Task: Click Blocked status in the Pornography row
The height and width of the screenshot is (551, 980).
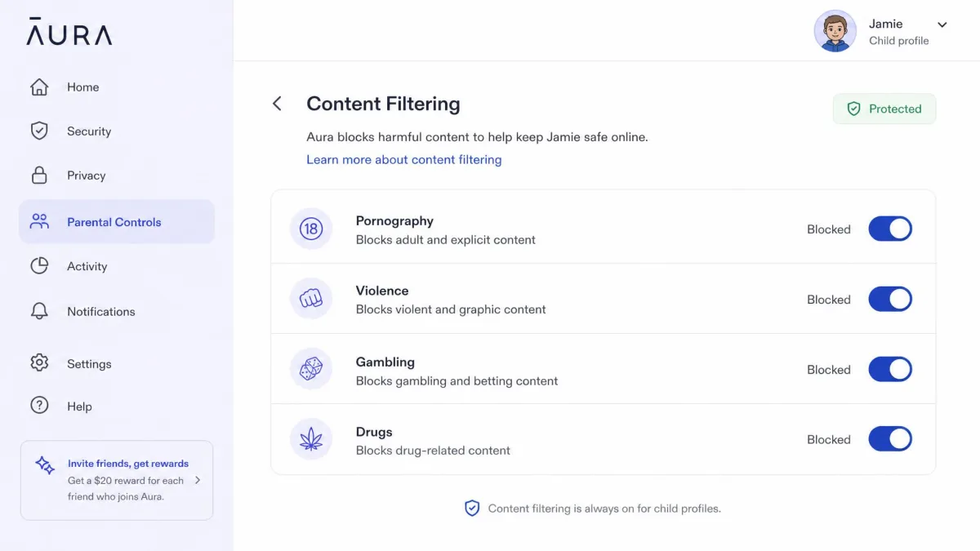Action: [x=829, y=229]
